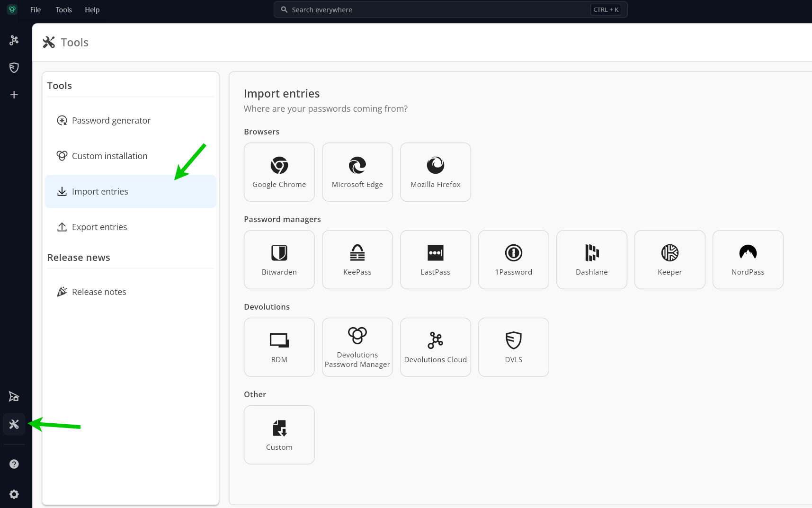Click the plus add-entry icon in sidebar
This screenshot has height=508, width=812.
[14, 95]
